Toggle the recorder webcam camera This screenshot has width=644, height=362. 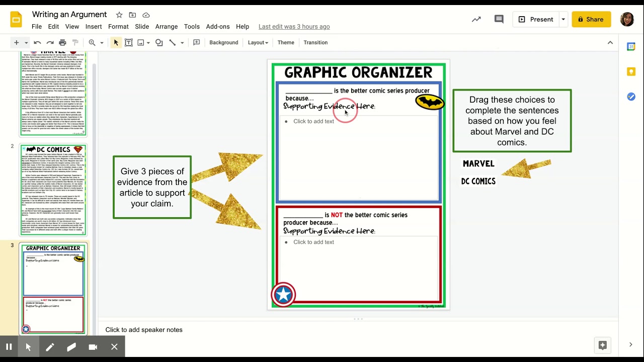93,347
